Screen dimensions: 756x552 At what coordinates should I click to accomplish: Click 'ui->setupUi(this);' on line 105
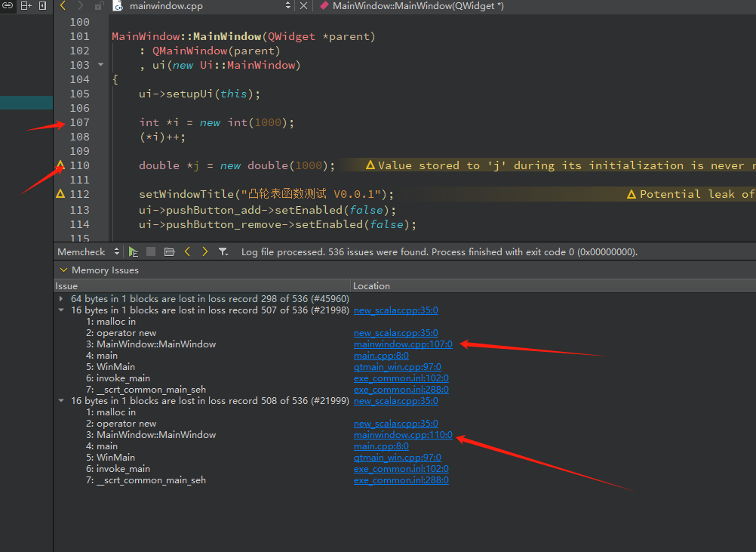click(200, 94)
